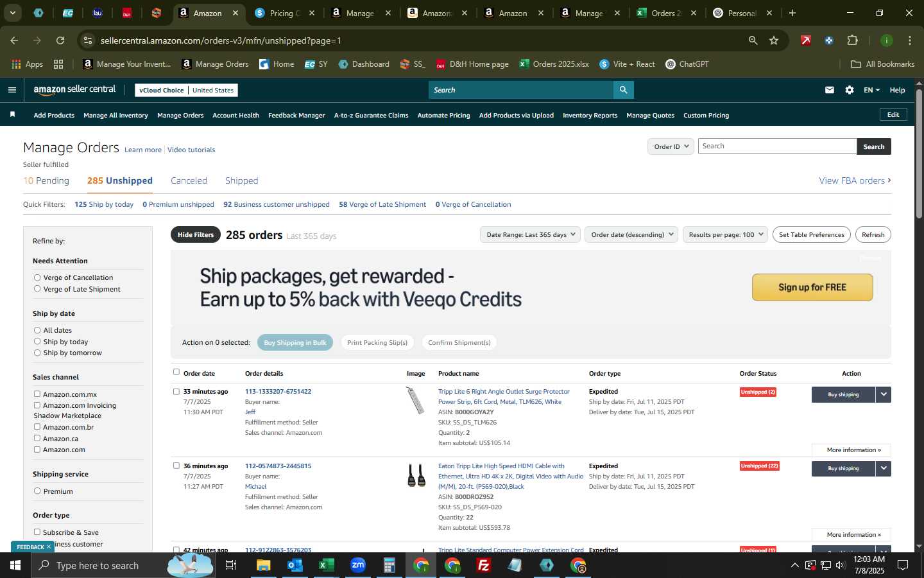Check the order 113-1333207-6751422 row checkbox

[176, 391]
